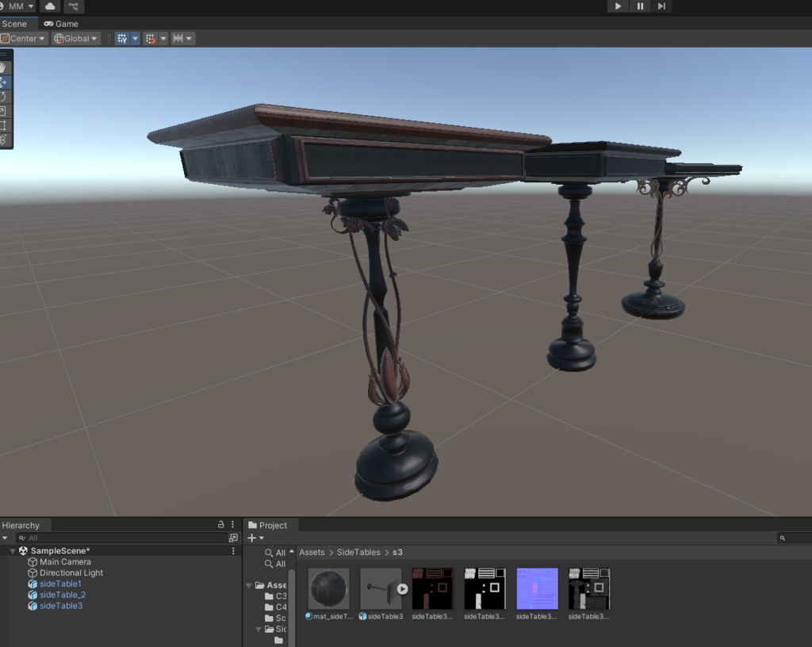Open snap increment settings dropdown
This screenshot has width=812, height=647.
click(163, 38)
